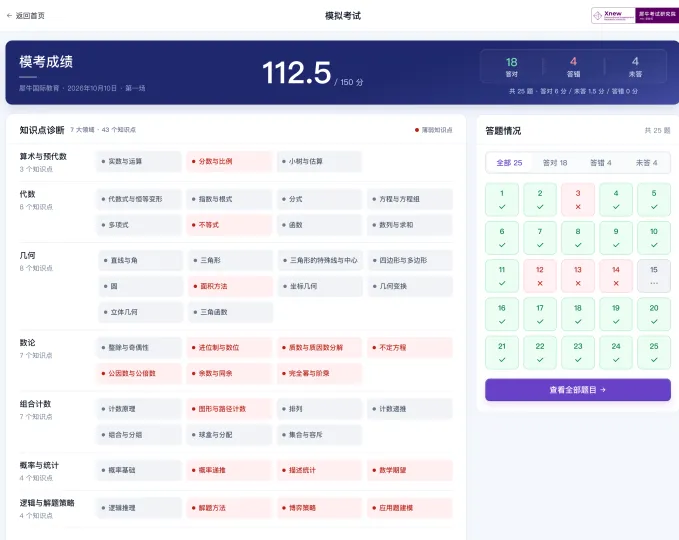Switch to the 答错 4 tab

point(601,163)
